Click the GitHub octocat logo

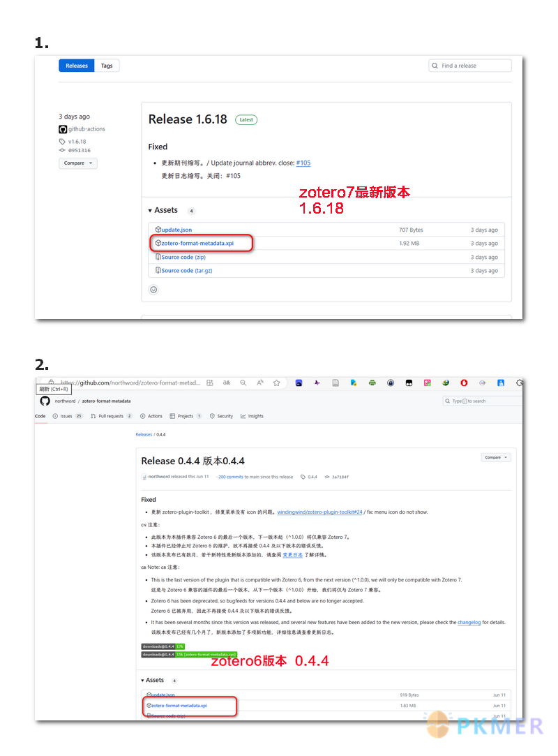(45, 401)
